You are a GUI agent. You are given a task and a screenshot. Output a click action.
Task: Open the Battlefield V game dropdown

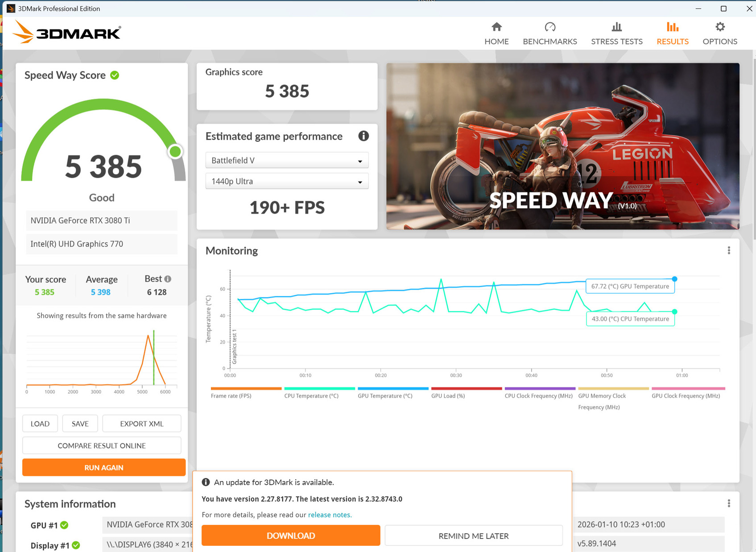pyautogui.click(x=287, y=161)
